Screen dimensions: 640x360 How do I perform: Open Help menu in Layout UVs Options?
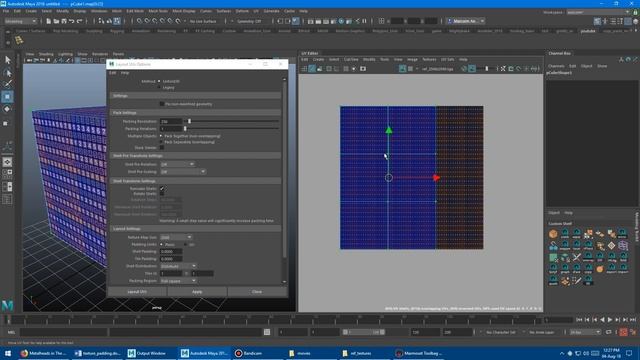coord(125,73)
